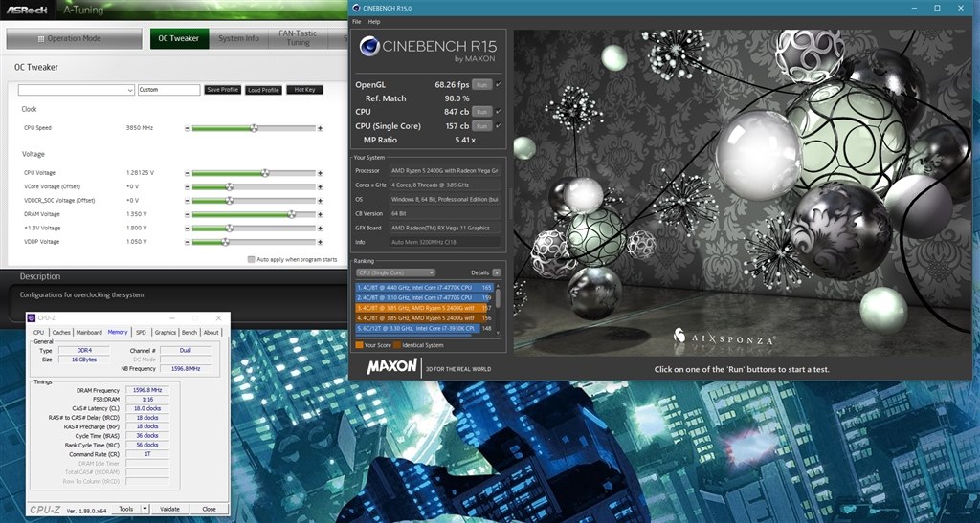Click the Close button in CPU-Z

pos(209,510)
